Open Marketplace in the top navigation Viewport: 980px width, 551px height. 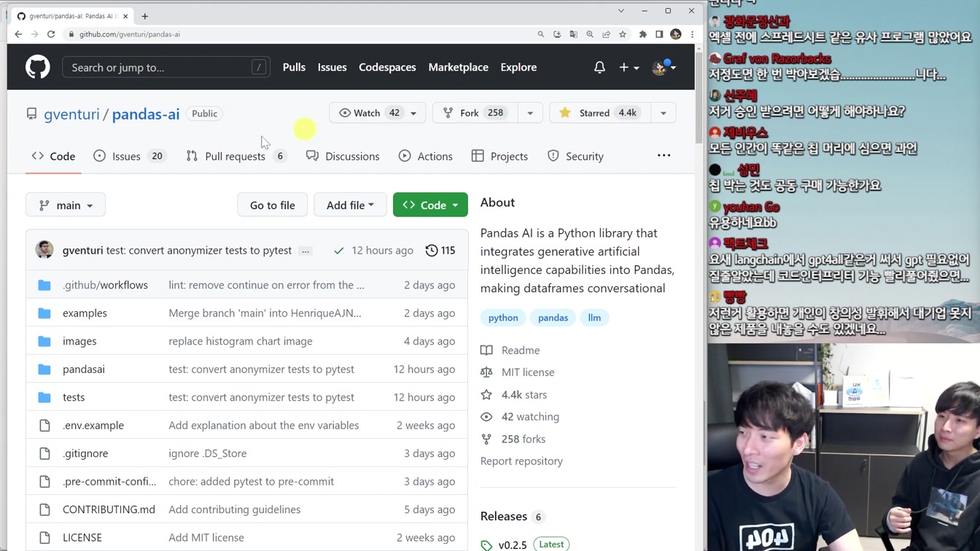click(459, 67)
